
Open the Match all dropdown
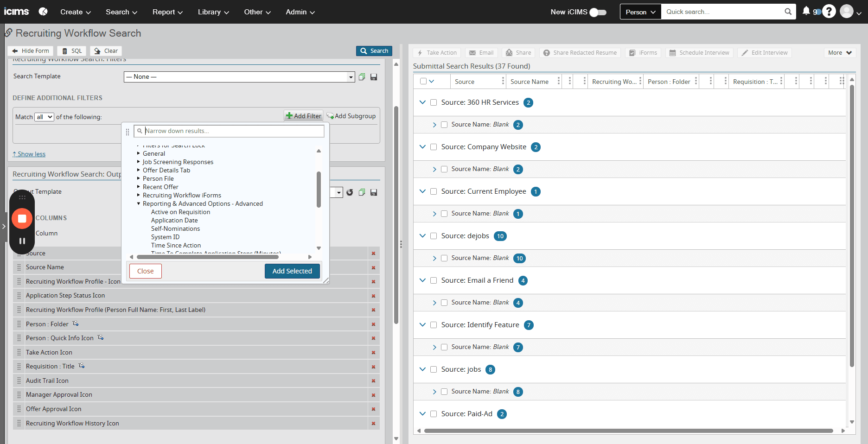(x=45, y=117)
